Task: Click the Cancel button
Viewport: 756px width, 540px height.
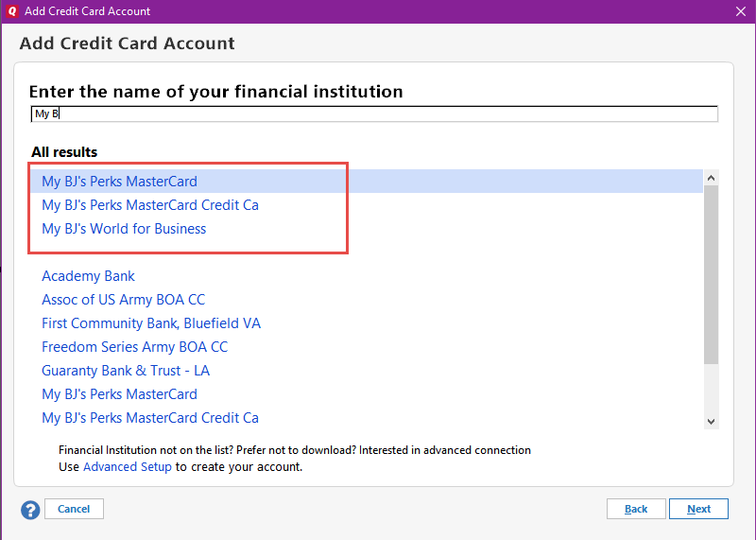Action: [74, 509]
